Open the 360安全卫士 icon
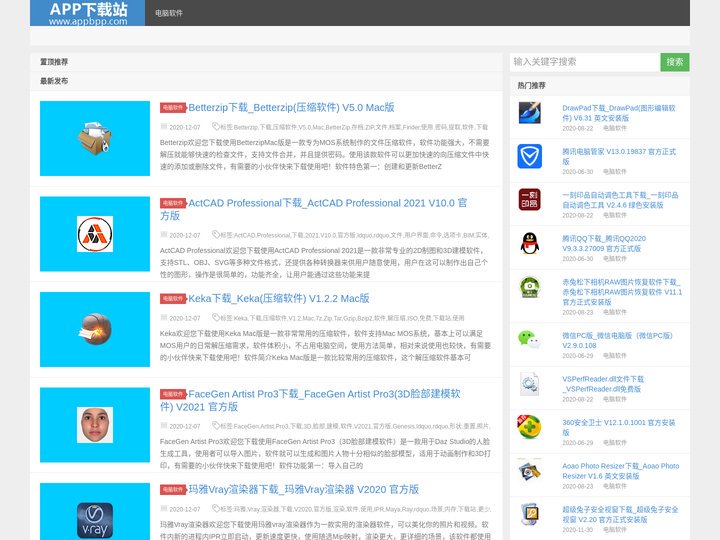The image size is (720, 540). click(529, 427)
